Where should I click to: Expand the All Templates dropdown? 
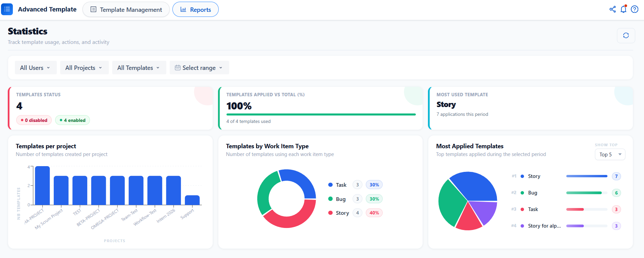coord(139,68)
